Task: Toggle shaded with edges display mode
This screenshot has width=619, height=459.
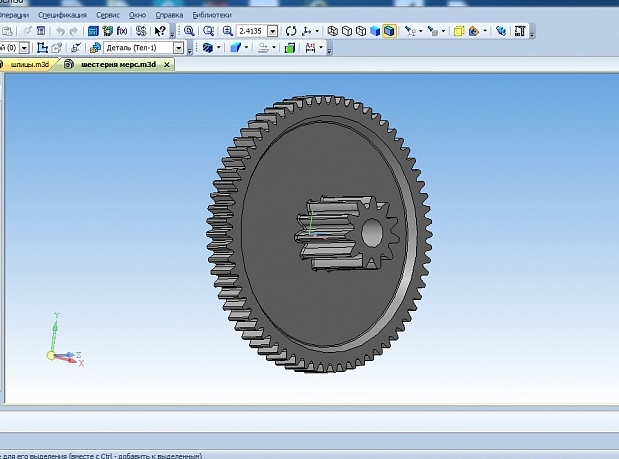Action: 389,31
